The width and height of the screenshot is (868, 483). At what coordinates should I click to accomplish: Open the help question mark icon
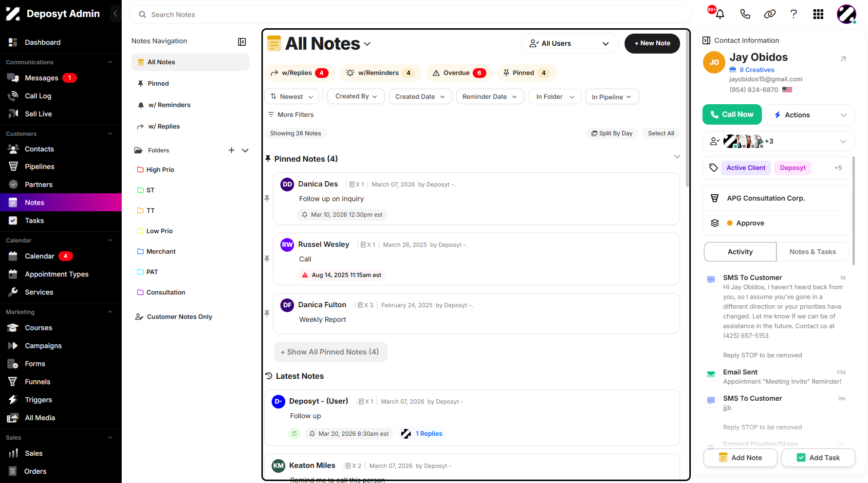[x=794, y=14]
